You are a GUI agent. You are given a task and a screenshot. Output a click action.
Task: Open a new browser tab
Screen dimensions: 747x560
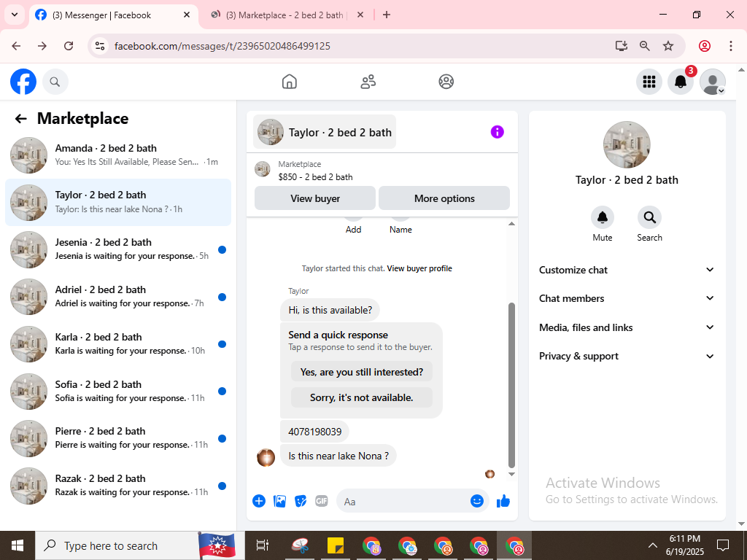(387, 15)
